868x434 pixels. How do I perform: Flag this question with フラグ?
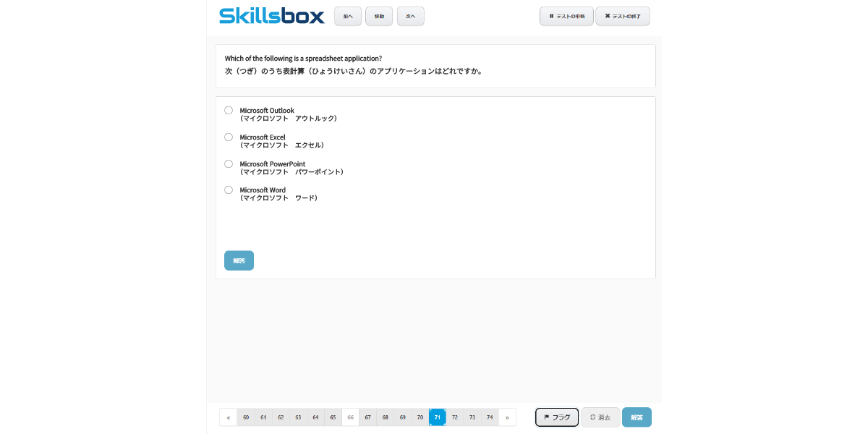(x=557, y=417)
